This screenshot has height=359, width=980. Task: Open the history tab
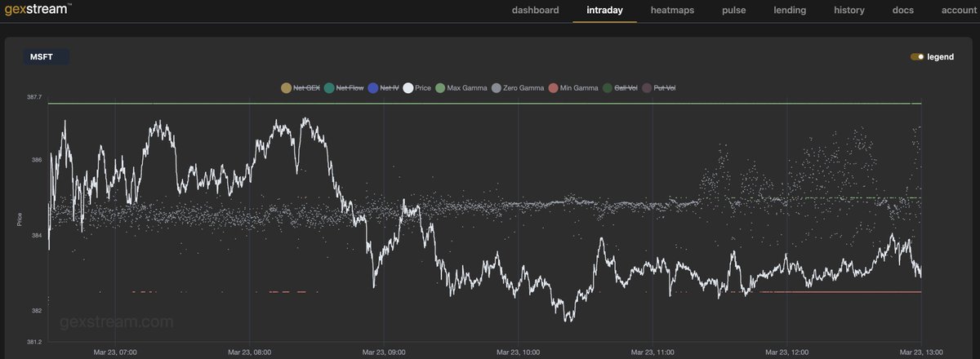[x=849, y=11]
